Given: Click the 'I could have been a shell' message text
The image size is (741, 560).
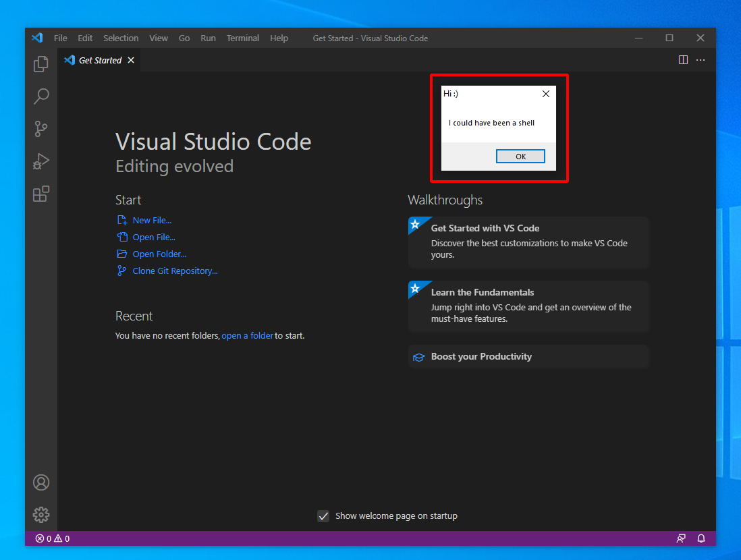Looking at the screenshot, I should [x=491, y=123].
